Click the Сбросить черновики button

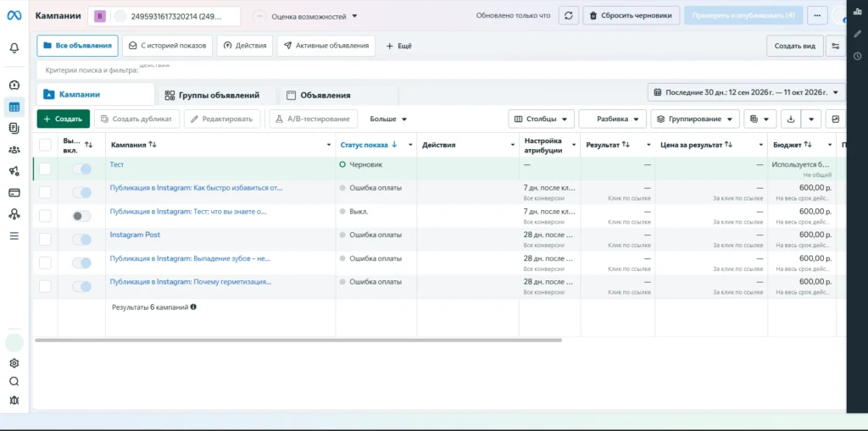(631, 15)
